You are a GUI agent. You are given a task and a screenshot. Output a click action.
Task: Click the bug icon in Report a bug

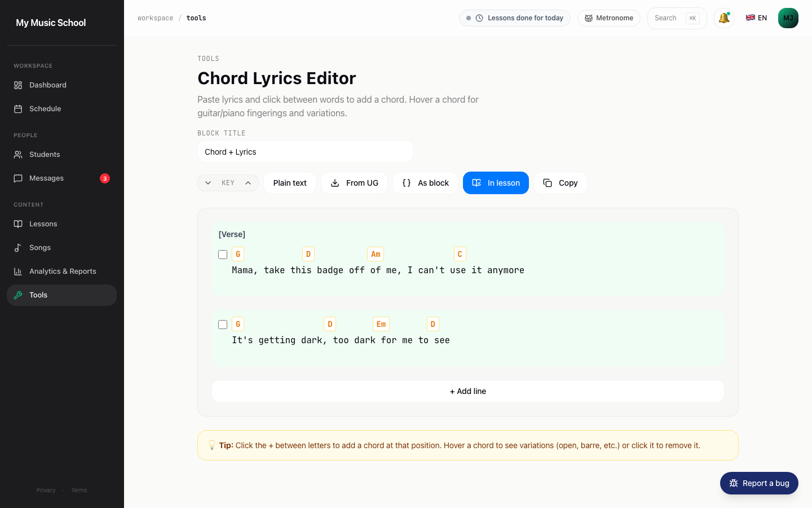coord(734,483)
